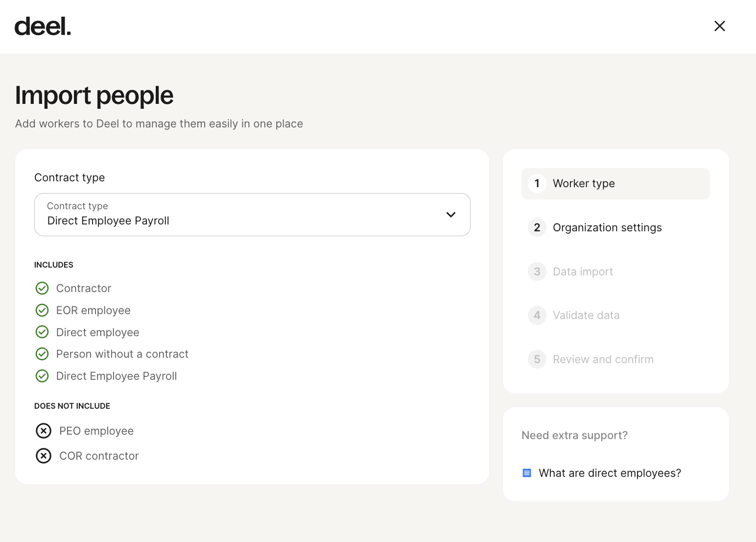The height and width of the screenshot is (542, 756).
Task: Click the PEO employee text
Action: click(96, 431)
